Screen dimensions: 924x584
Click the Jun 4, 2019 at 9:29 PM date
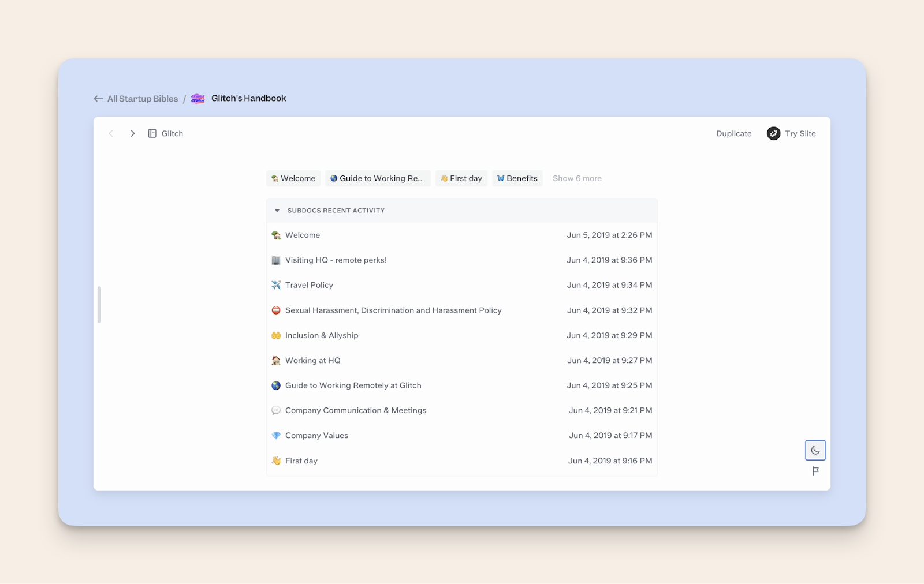609,335
